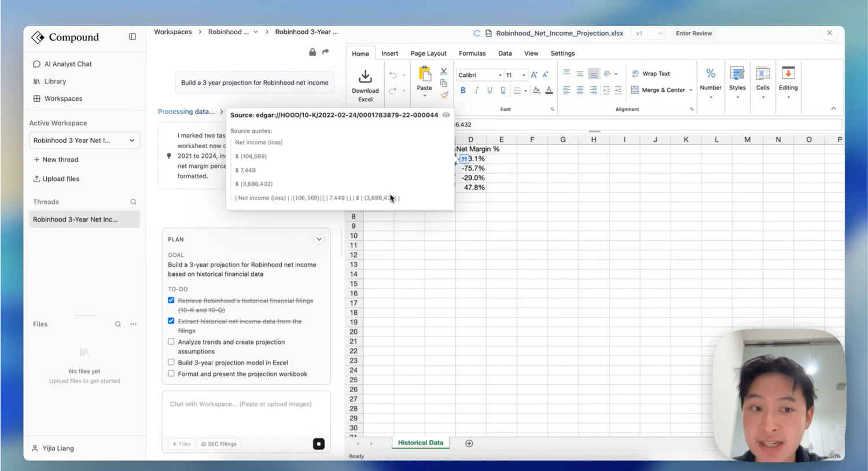Click the Italic formatting icon
This screenshot has width=868, height=471.
pos(476,90)
